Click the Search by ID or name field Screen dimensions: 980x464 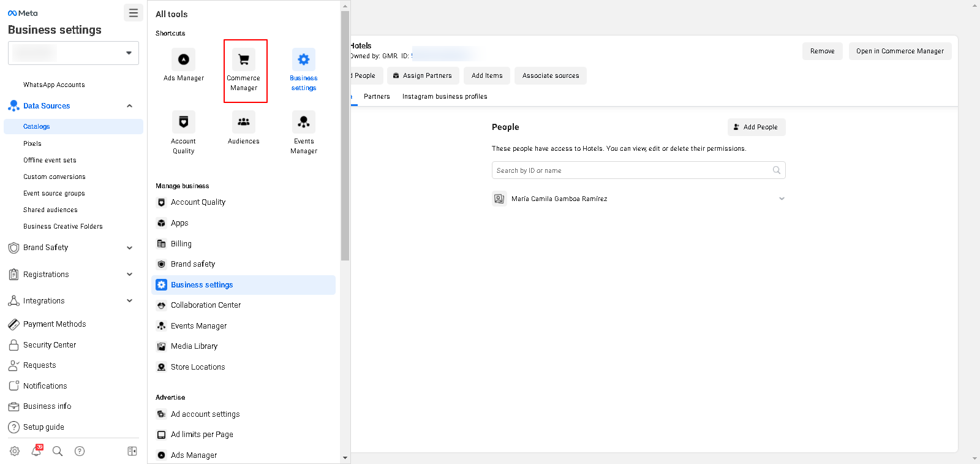tap(638, 170)
